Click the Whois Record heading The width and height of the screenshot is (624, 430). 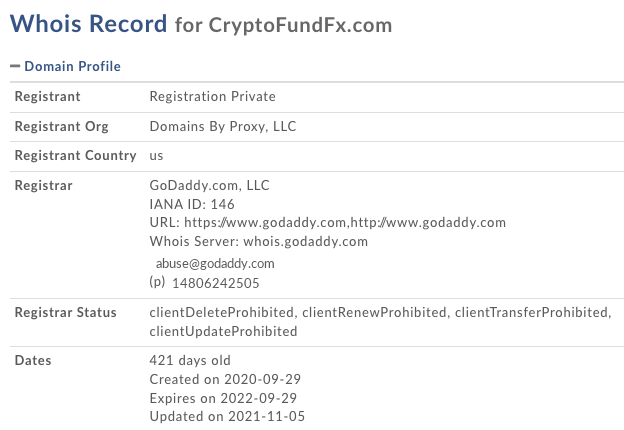[88, 23]
